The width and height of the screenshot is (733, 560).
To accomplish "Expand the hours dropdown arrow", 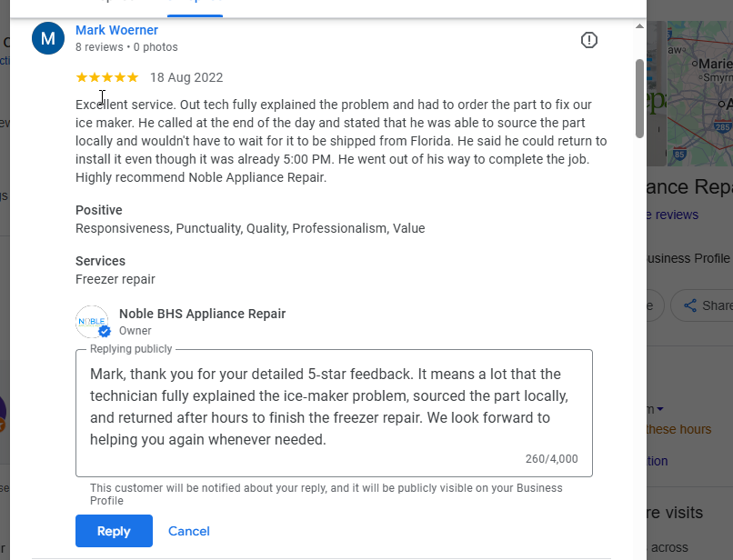I will click(660, 410).
